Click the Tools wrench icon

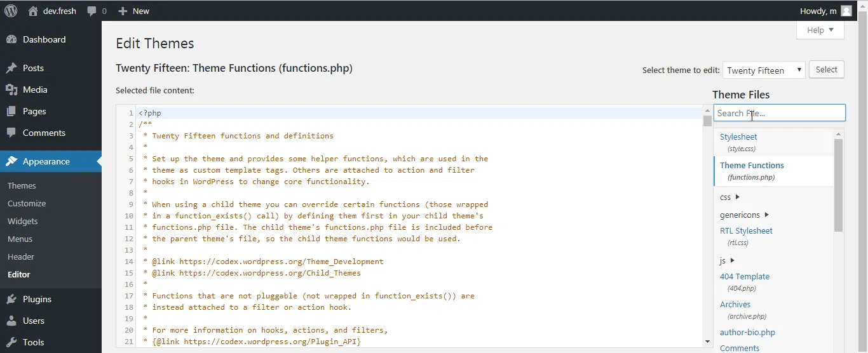coord(11,342)
